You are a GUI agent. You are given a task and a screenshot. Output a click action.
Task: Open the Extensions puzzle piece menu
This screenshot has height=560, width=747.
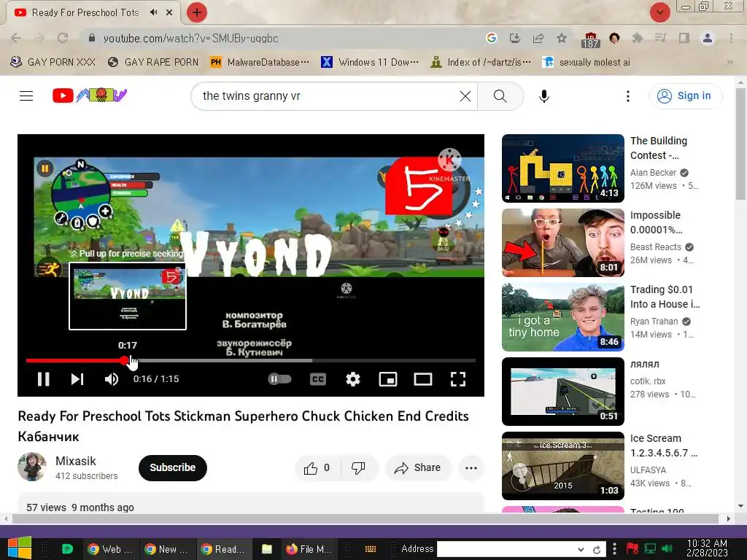coord(637,38)
